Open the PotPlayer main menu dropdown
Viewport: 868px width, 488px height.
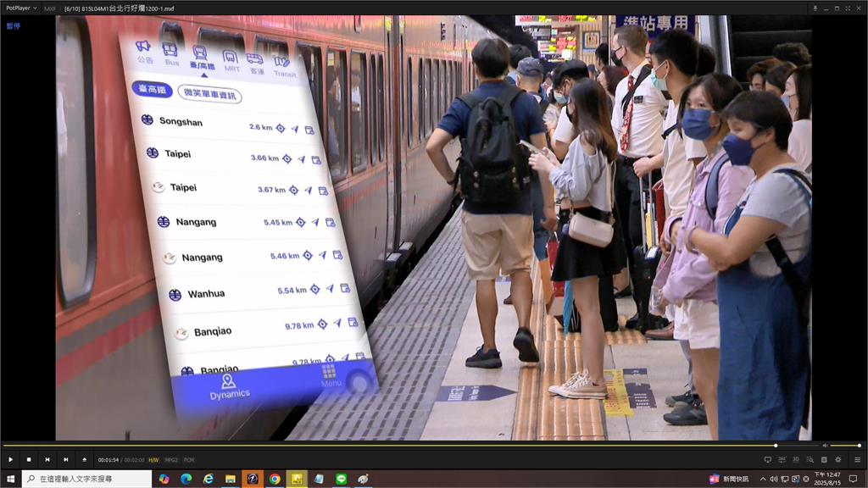tap(21, 8)
